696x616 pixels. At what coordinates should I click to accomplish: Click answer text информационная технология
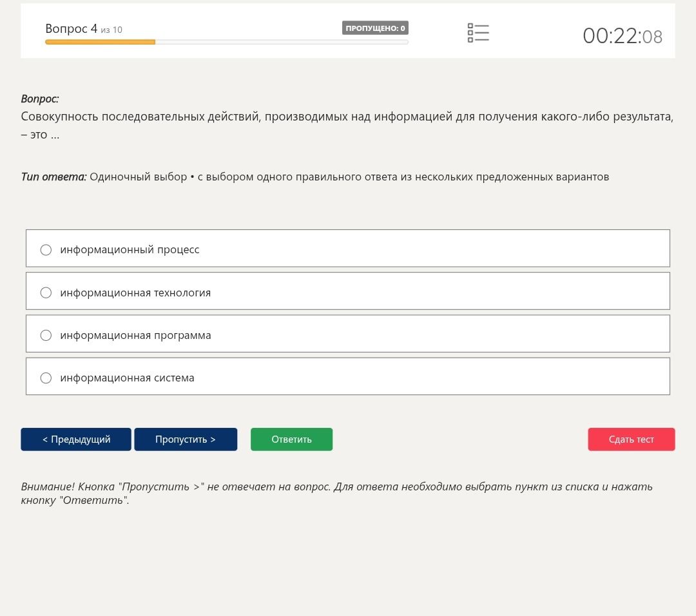click(x=135, y=293)
